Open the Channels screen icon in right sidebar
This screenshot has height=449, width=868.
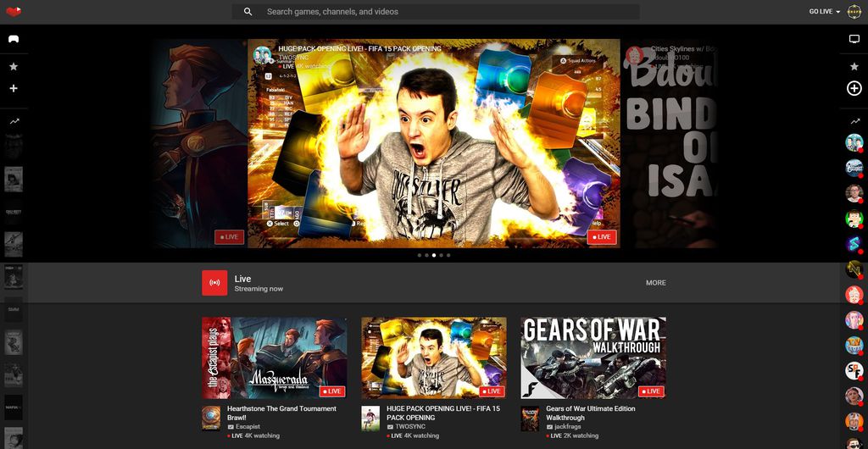854,39
